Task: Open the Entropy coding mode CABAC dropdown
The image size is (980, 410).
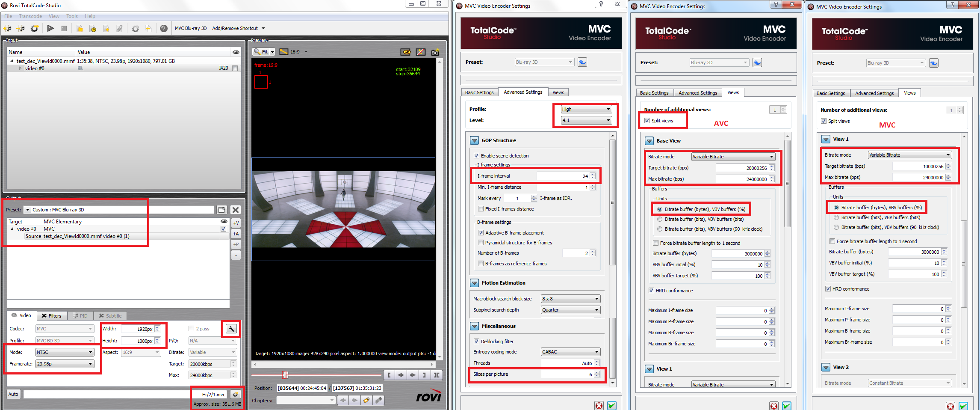Action: pyautogui.click(x=570, y=352)
